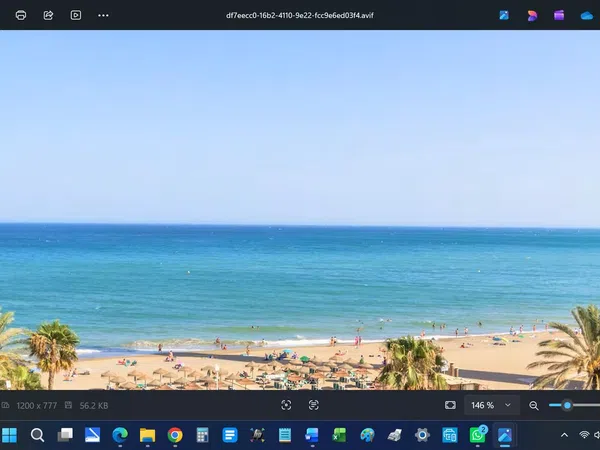Open the three-dots See more menu
The image size is (600, 450).
tap(103, 15)
